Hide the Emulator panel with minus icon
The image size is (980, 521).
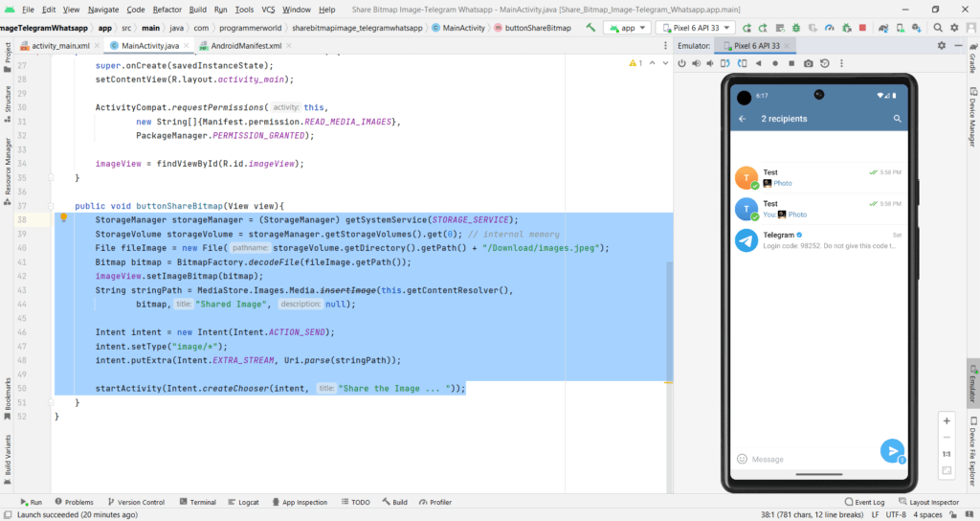point(958,46)
